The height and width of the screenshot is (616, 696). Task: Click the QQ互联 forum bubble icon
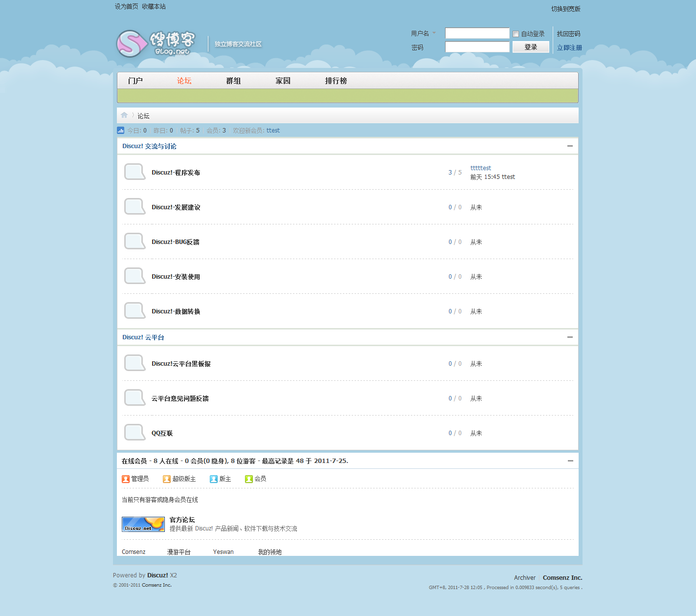pos(135,433)
